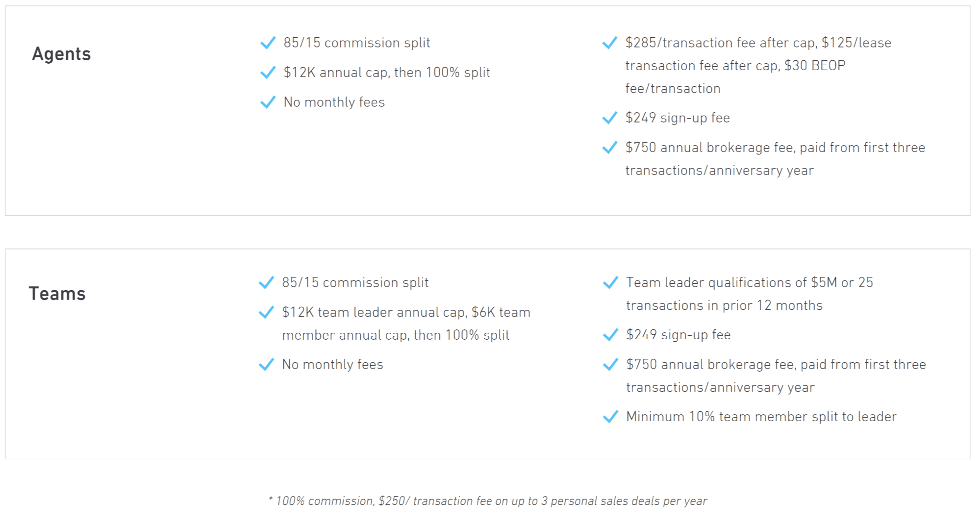
Task: Click checkmark beside Teams $249 sign-up fee
Action: (x=610, y=335)
